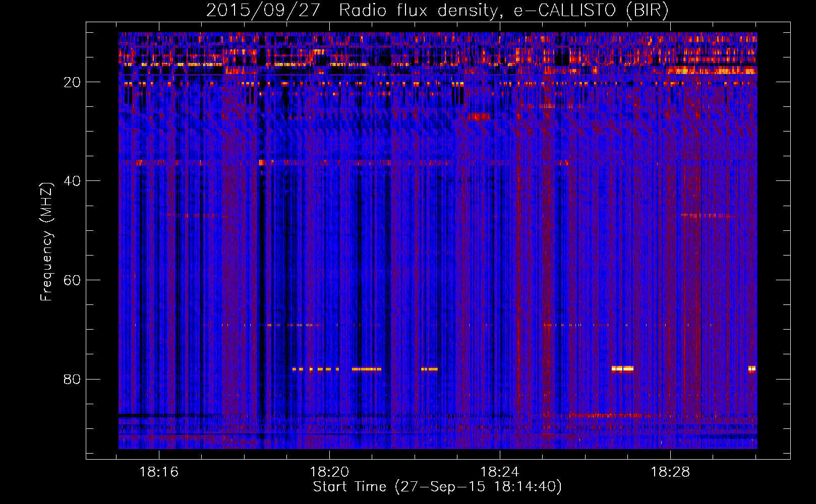Click the "80" frequency tick label

(72, 379)
